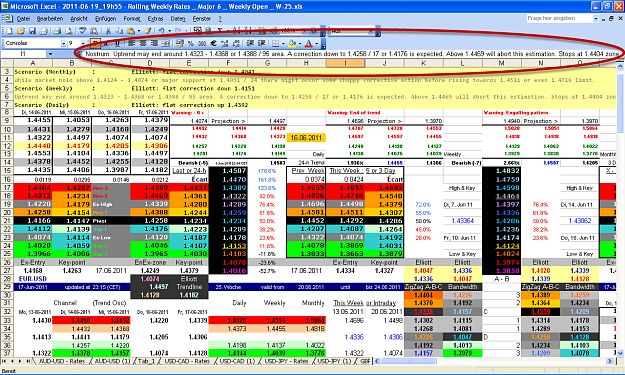Screen dimensions: 625x375
Task: Expand the Undo history arrow
Action: pos(169,31)
